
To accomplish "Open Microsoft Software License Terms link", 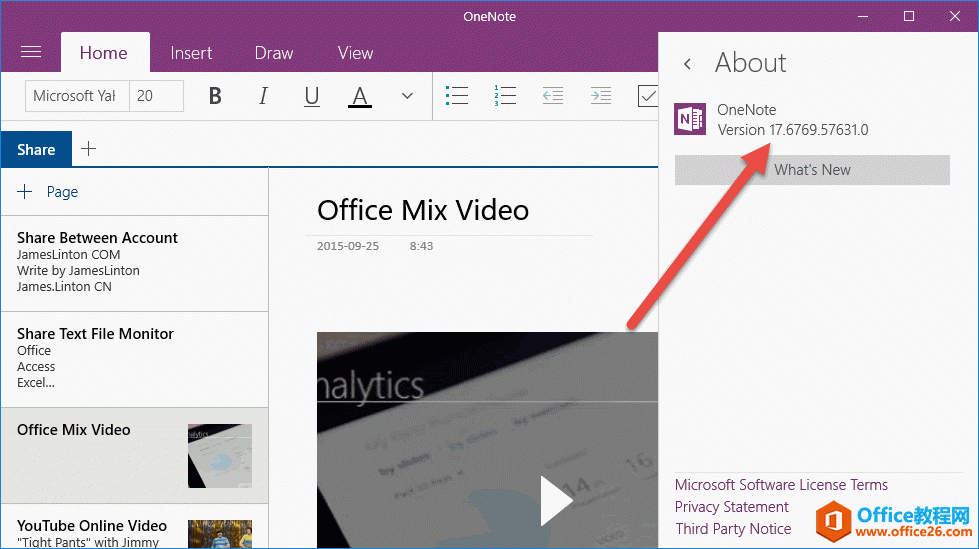I will pos(781,485).
